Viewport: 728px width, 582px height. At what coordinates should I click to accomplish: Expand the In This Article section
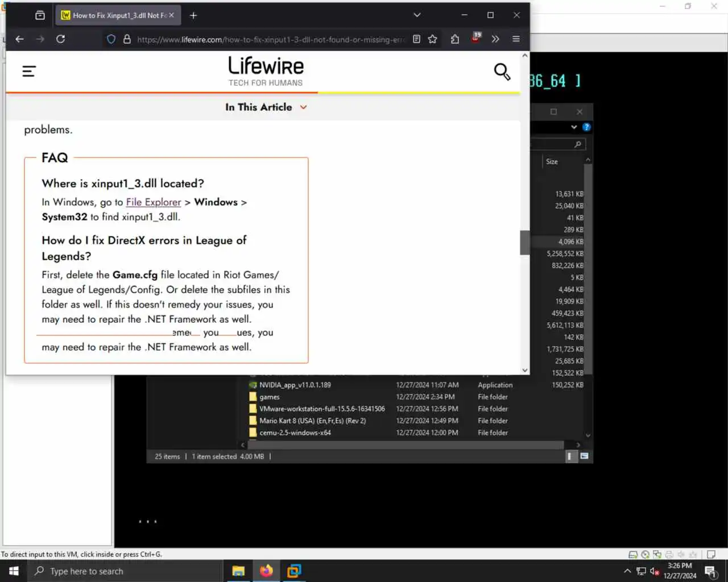tap(266, 107)
